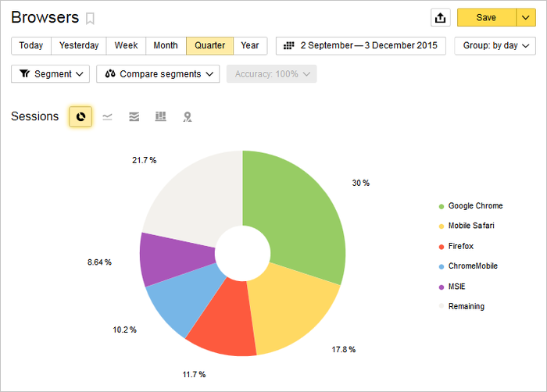Screen dimensions: 547x392
Task: Click the green Google Chrome pie slice
Action: point(297,211)
